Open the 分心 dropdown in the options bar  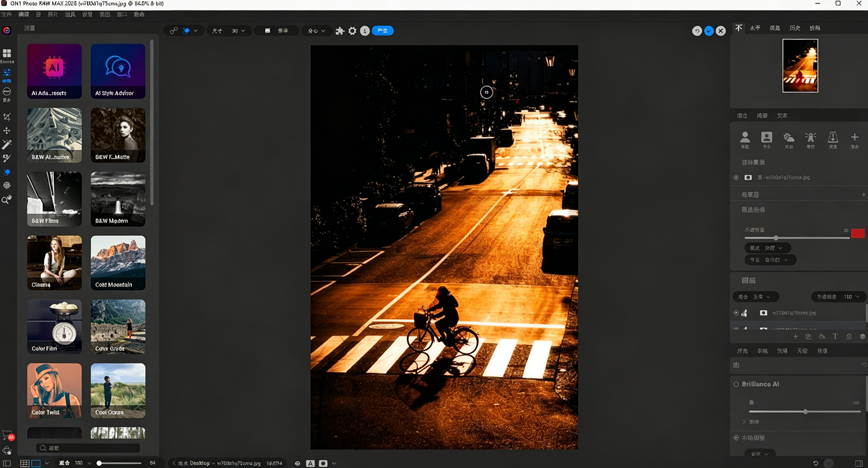(x=317, y=31)
